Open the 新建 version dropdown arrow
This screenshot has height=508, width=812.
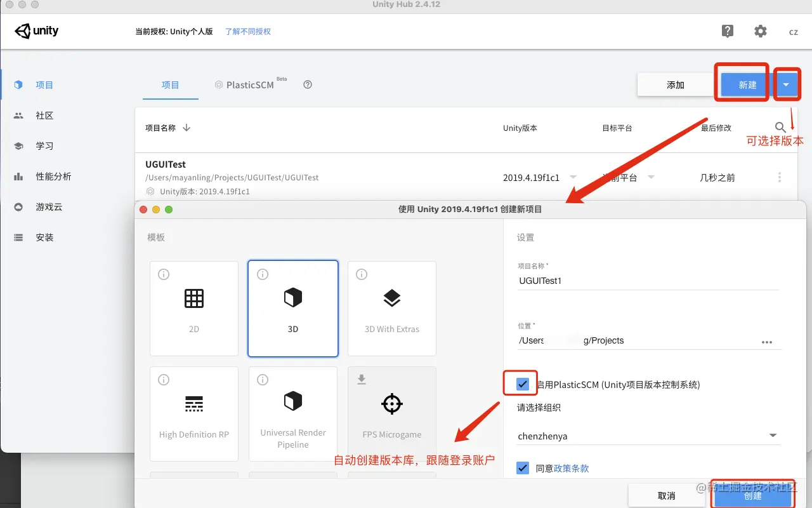(787, 84)
